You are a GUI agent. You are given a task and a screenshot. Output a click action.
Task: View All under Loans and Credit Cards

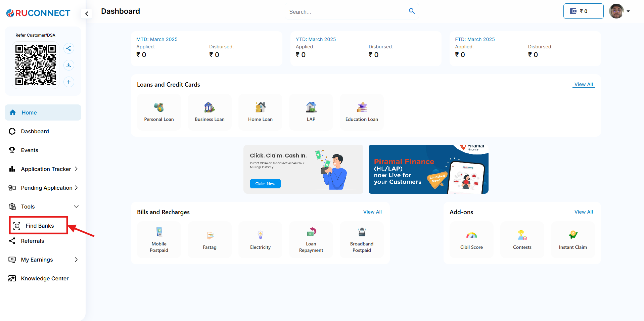click(584, 84)
